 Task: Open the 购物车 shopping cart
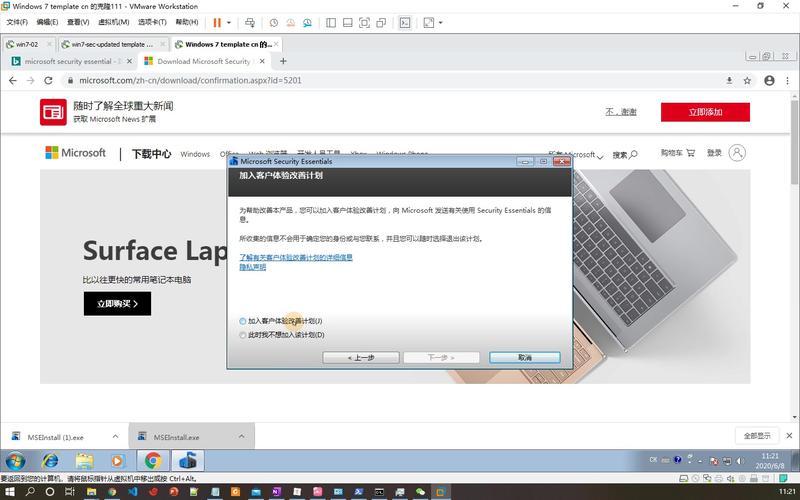click(678, 153)
